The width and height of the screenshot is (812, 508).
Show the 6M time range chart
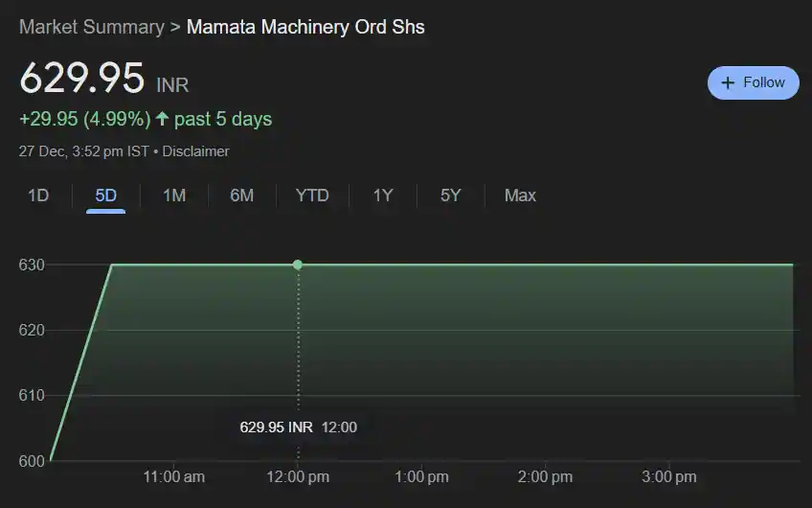click(242, 196)
